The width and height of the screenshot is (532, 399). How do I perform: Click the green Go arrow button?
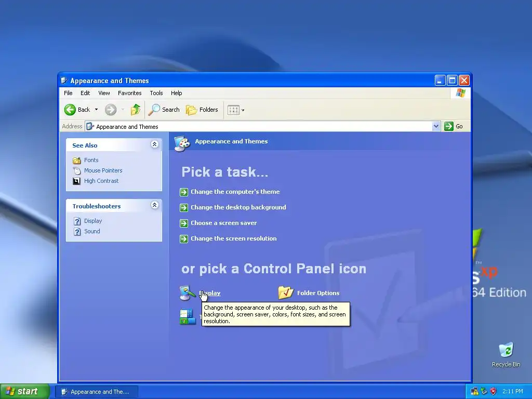point(448,126)
